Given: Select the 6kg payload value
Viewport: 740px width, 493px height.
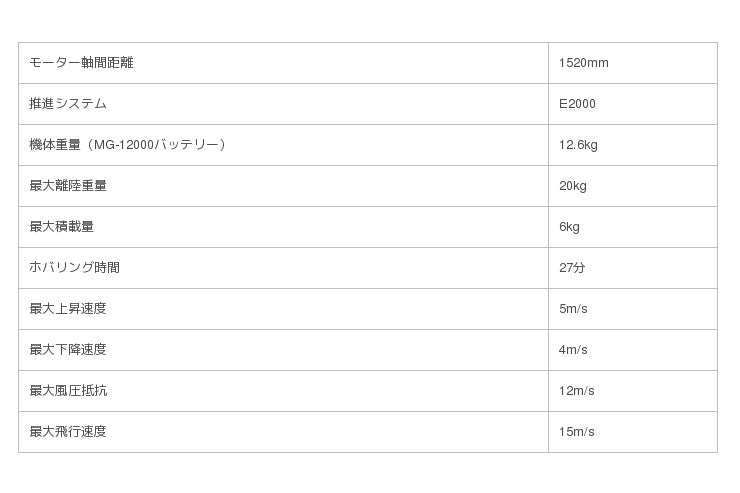Looking at the screenshot, I should click(x=570, y=227).
